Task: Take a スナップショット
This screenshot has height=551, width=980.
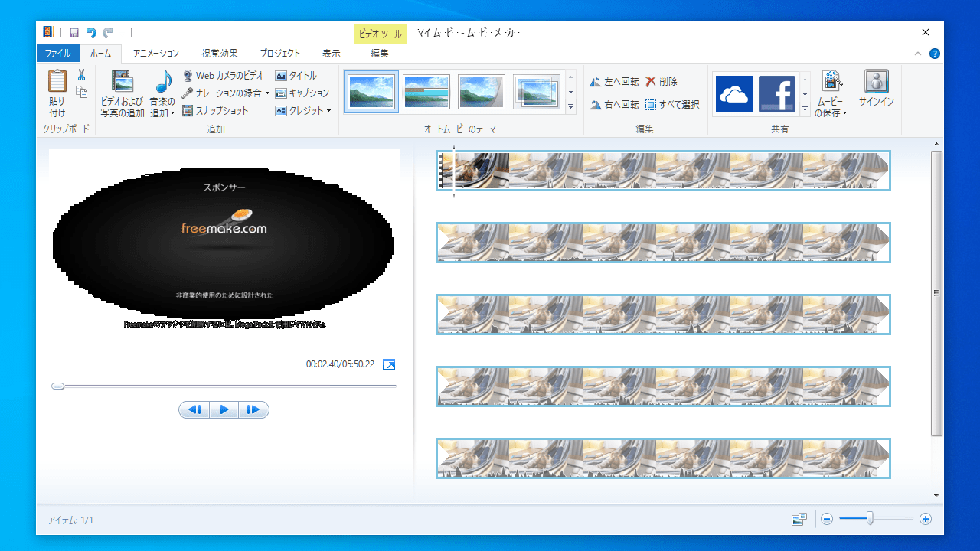Action: point(215,111)
